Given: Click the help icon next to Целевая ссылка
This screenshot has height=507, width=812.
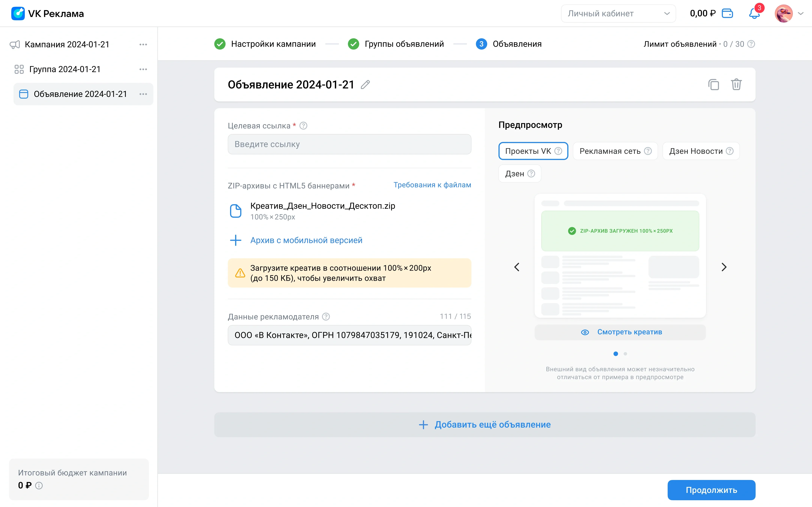Looking at the screenshot, I should tap(303, 126).
